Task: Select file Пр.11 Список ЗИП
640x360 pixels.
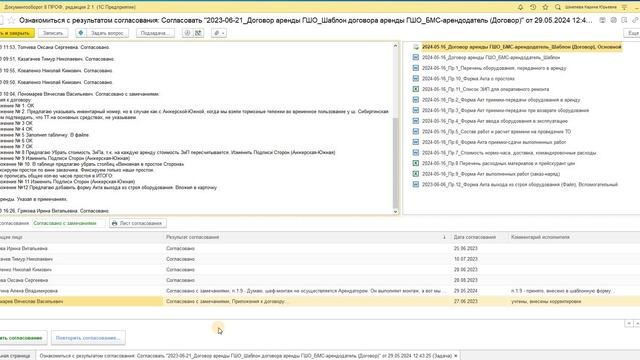Action: 485,89
